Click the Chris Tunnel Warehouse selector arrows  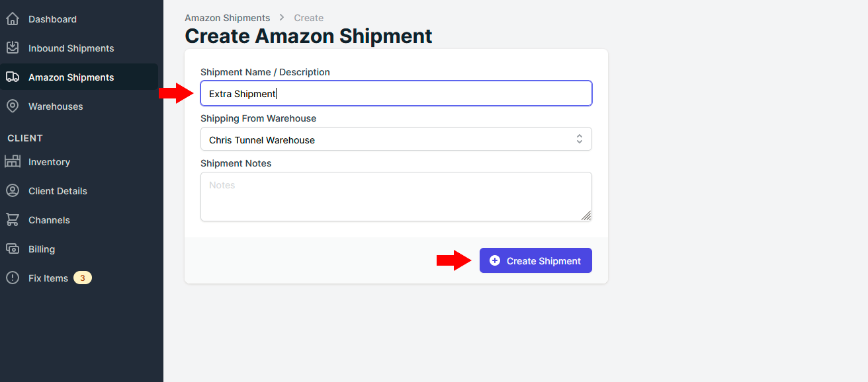(x=580, y=139)
